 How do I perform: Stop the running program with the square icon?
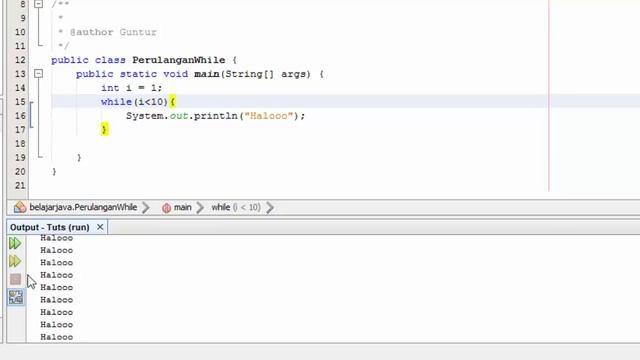[x=16, y=279]
